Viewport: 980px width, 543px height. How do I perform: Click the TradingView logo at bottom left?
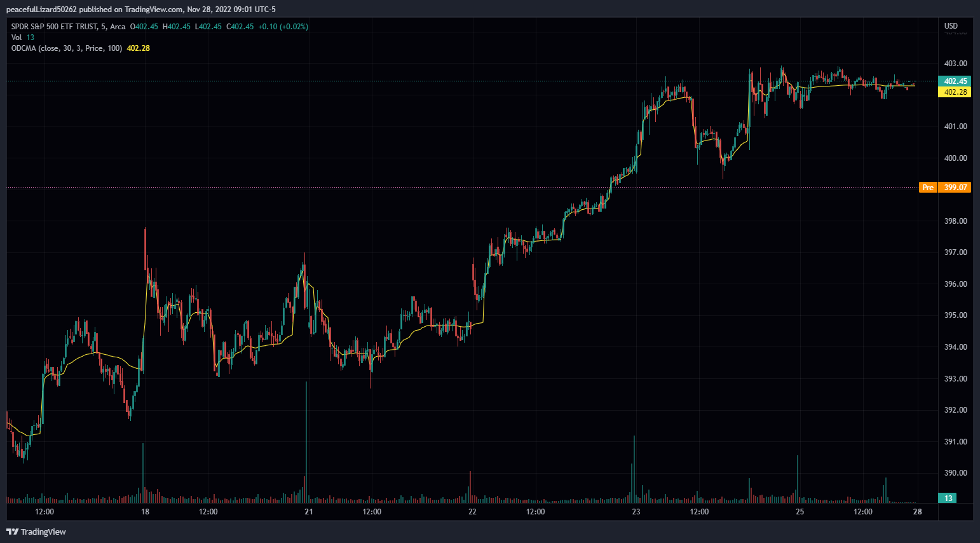[36, 532]
